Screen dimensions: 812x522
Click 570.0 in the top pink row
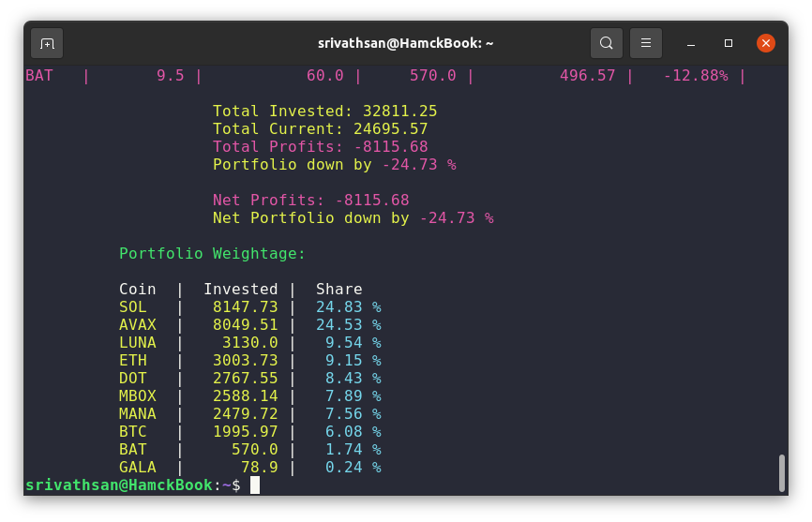(x=433, y=76)
